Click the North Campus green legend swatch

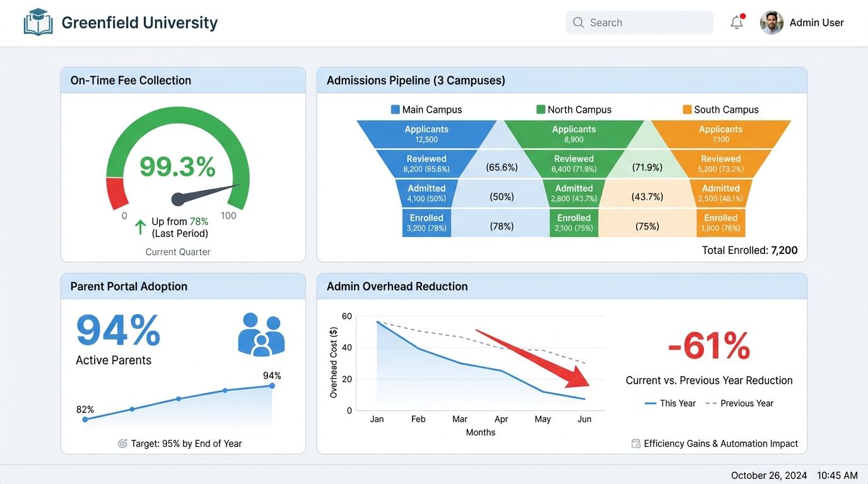click(x=541, y=110)
